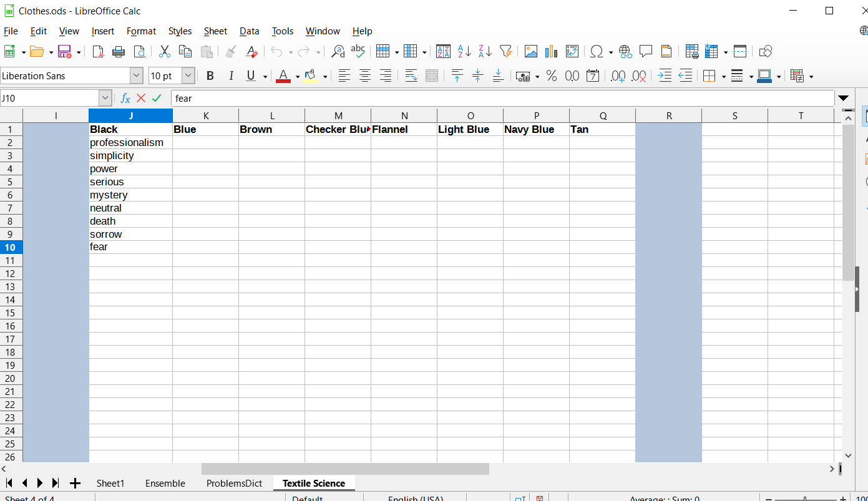This screenshot has width=868, height=501.
Task: Open the Borders dropdown arrow
Action: (724, 77)
